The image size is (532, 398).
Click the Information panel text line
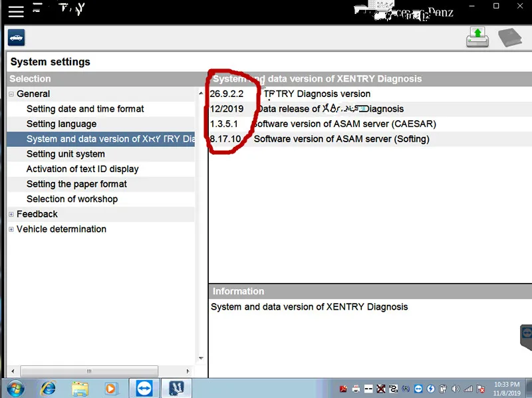[x=309, y=307]
